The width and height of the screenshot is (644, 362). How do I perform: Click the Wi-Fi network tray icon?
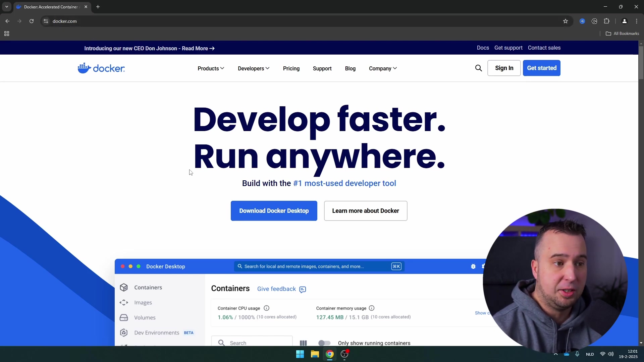point(602,354)
